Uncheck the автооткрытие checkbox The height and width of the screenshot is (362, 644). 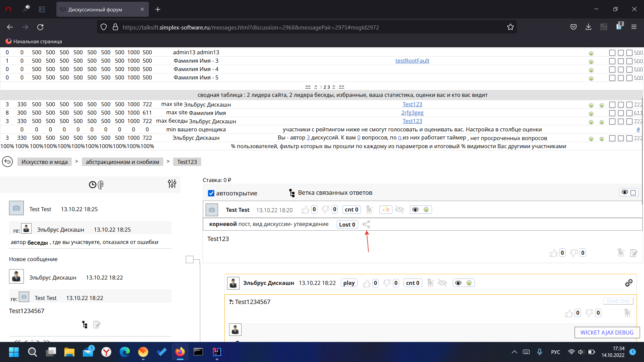point(211,193)
